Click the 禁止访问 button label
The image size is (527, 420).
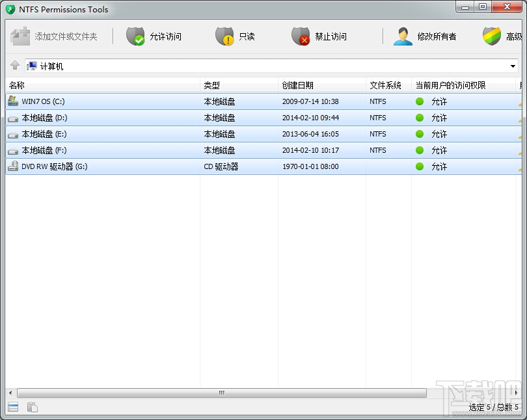(x=331, y=36)
